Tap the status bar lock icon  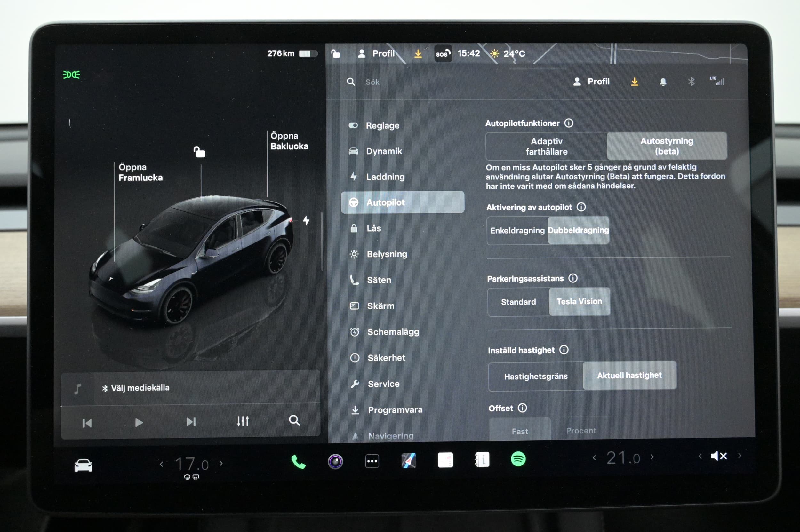point(335,54)
